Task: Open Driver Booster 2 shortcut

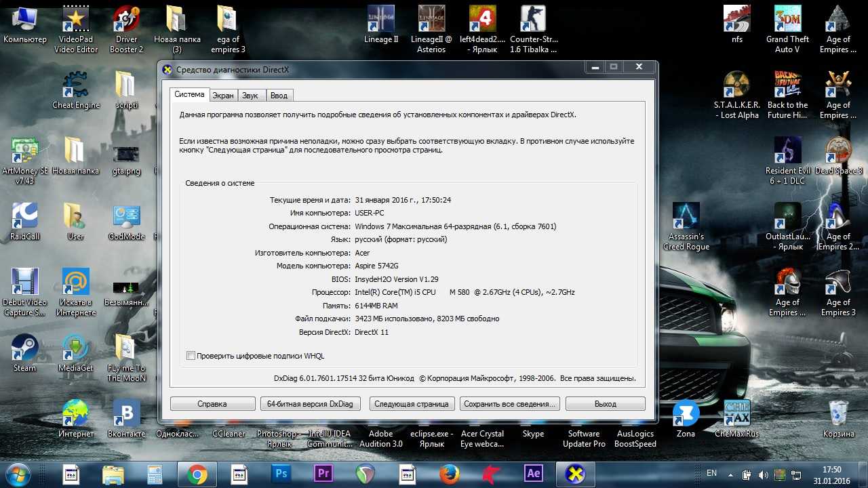Action: point(127,29)
